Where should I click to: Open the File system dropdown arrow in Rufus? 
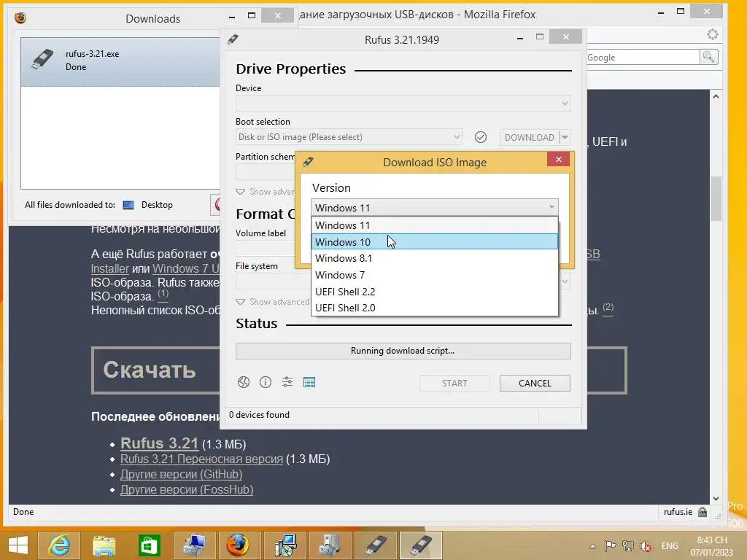(x=565, y=281)
